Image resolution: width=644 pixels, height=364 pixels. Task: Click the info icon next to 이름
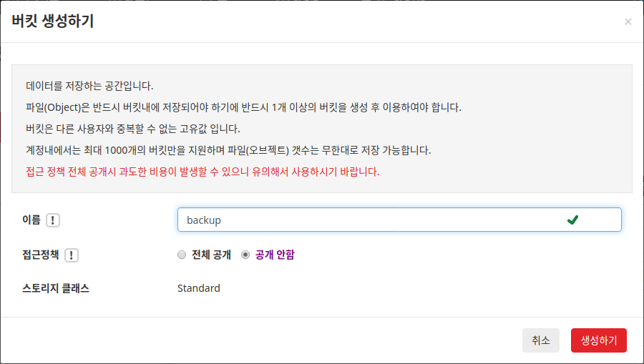tap(52, 220)
